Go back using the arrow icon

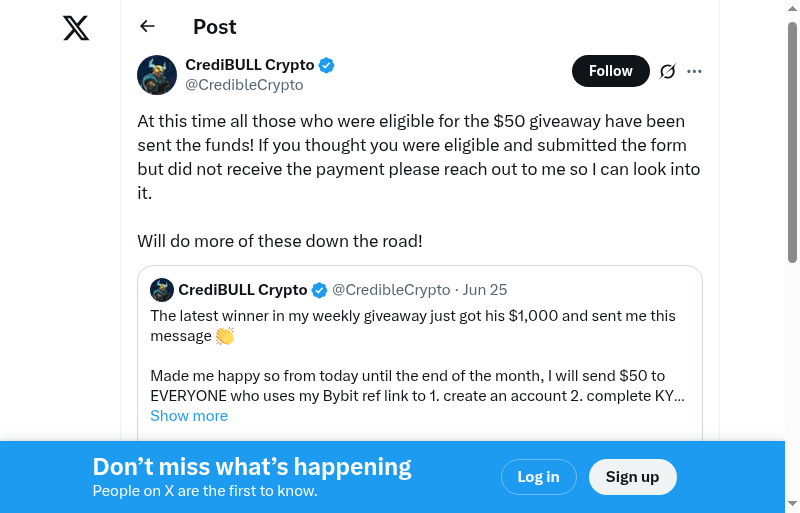click(x=148, y=27)
